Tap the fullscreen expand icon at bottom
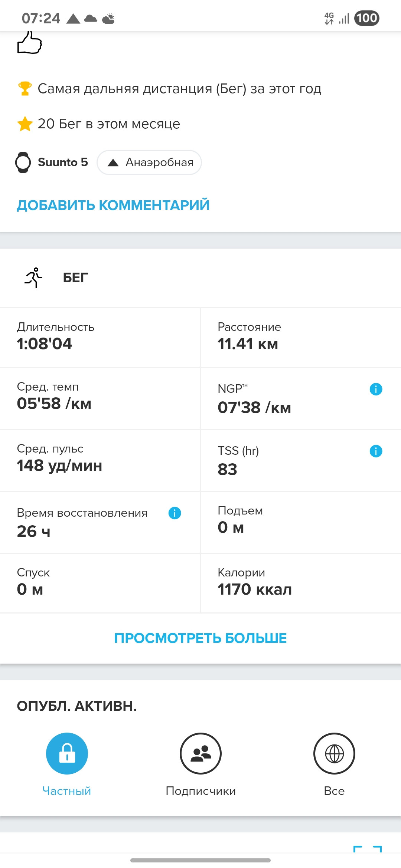The image size is (401, 868). 368,849
